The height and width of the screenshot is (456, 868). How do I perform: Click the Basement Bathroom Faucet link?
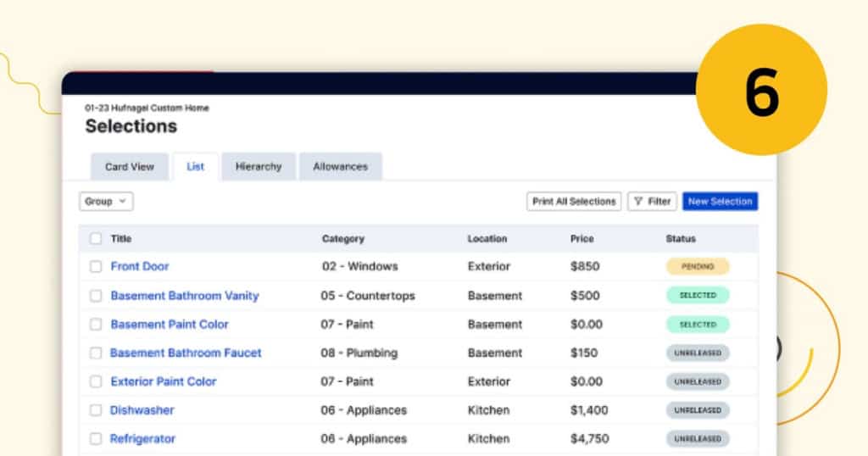pyautogui.click(x=186, y=353)
